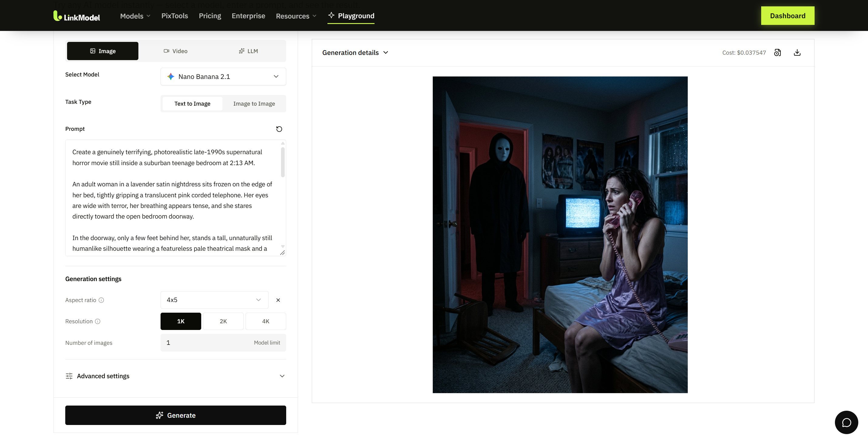
Task: Go to the Playground nav item
Action: point(351,16)
